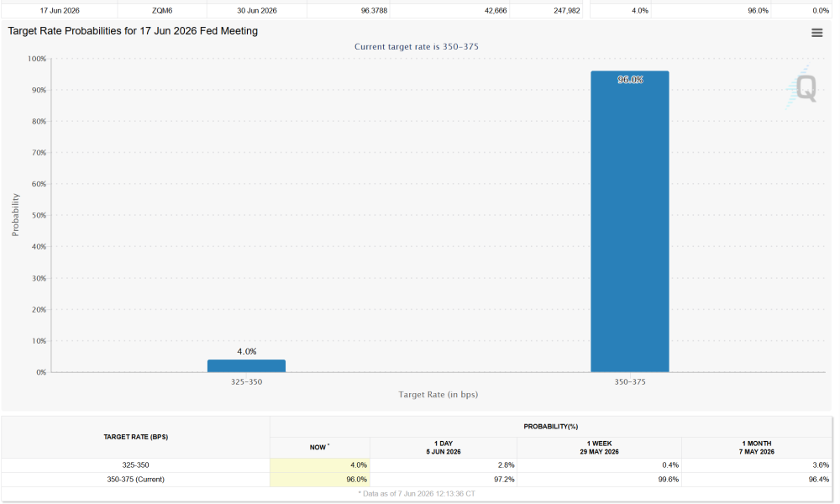
Task: Click the 50% y-axis tick label
Action: [39, 215]
